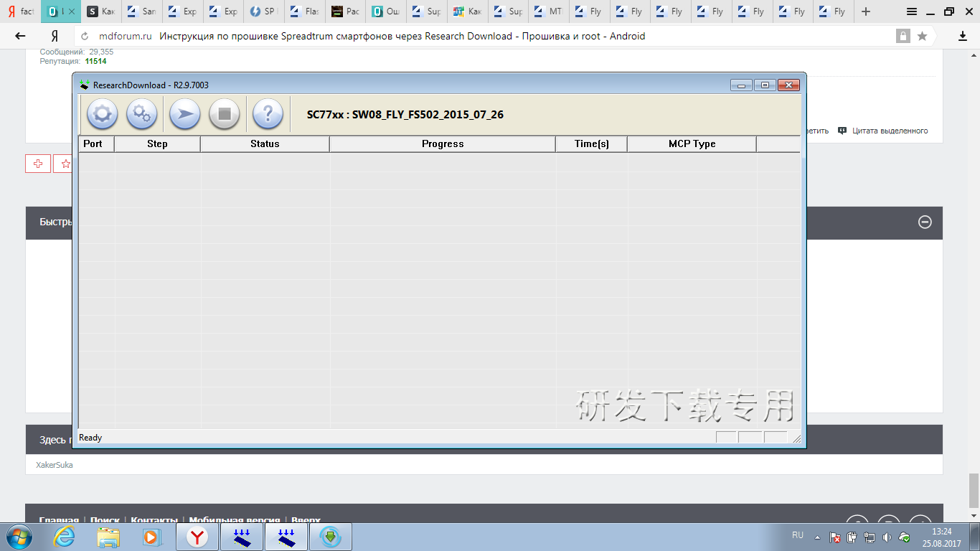980x551 pixels.
Task: Maximize the ResearchDownload window
Action: tap(765, 85)
